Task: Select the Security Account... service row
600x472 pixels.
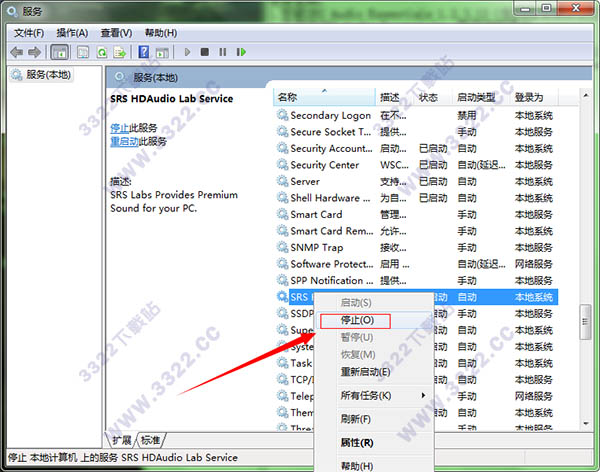Action: pyautogui.click(x=415, y=148)
